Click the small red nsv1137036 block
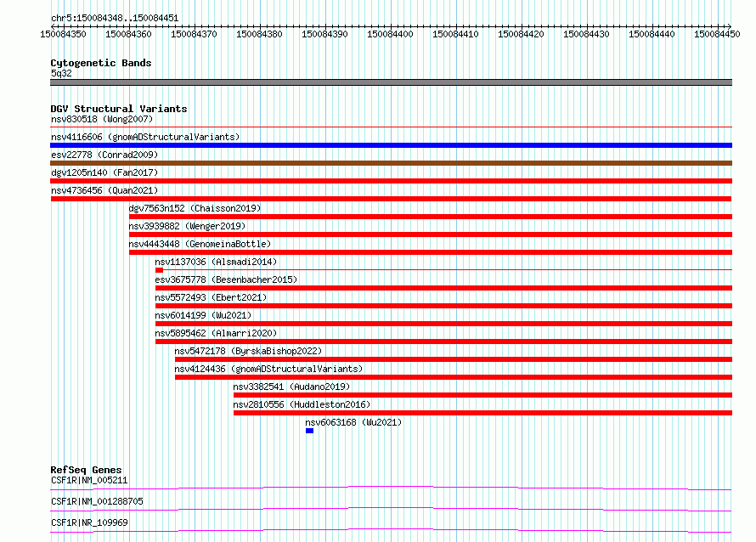This screenshot has height=542, width=756. 159,270
